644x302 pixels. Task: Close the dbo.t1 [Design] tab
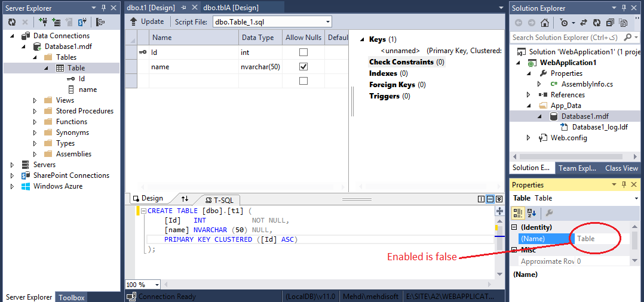click(194, 8)
